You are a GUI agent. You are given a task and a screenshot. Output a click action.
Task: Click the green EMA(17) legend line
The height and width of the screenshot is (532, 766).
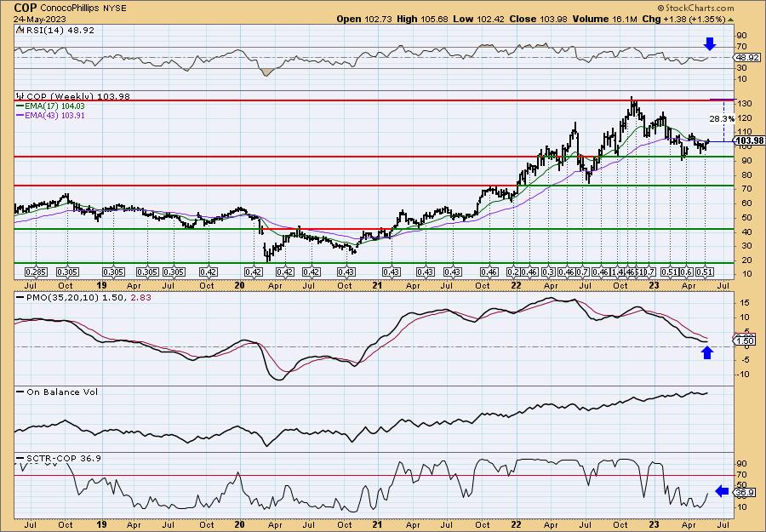tap(22, 106)
